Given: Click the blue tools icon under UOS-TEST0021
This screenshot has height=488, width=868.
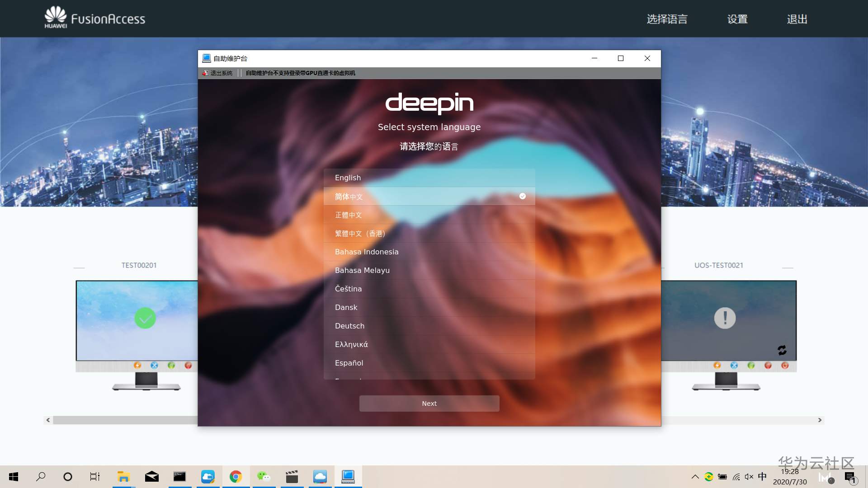Looking at the screenshot, I should point(734,365).
